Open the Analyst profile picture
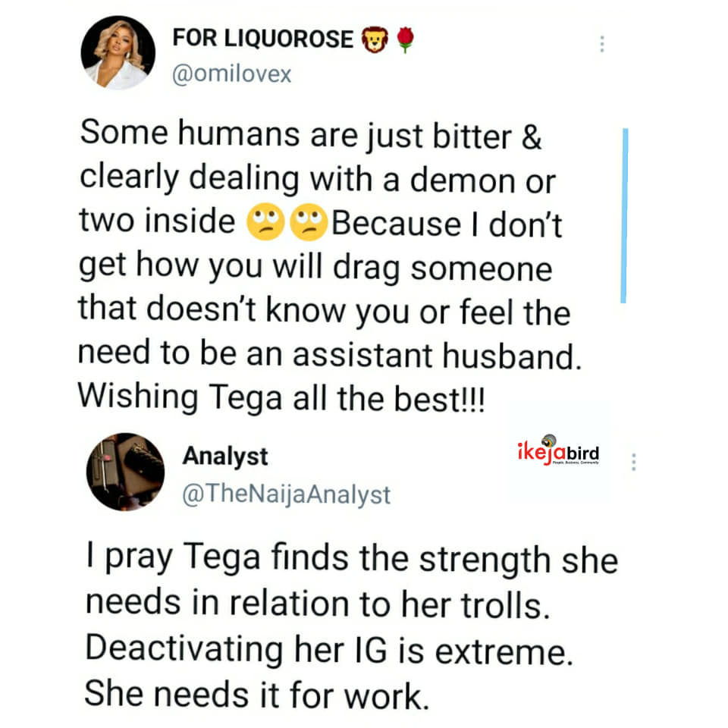This screenshot has width=728, height=728. click(x=125, y=471)
